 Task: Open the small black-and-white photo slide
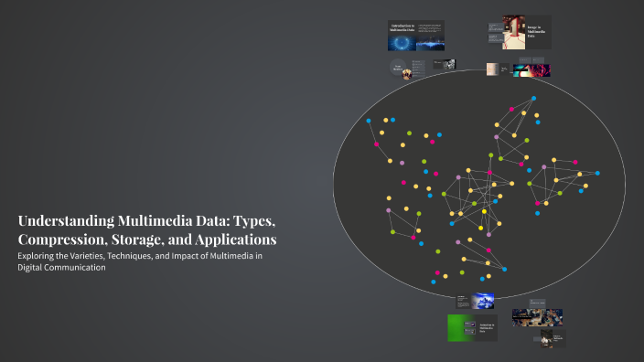[x=445, y=64]
